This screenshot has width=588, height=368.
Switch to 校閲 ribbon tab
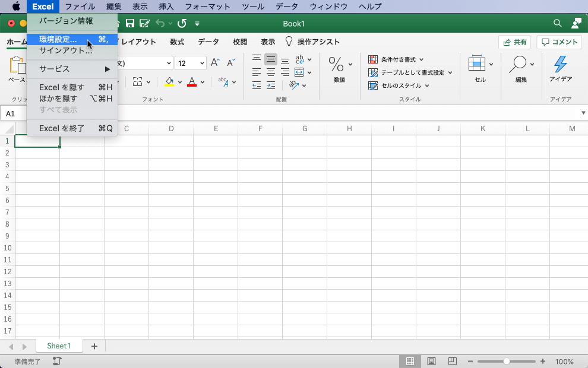[x=240, y=42]
